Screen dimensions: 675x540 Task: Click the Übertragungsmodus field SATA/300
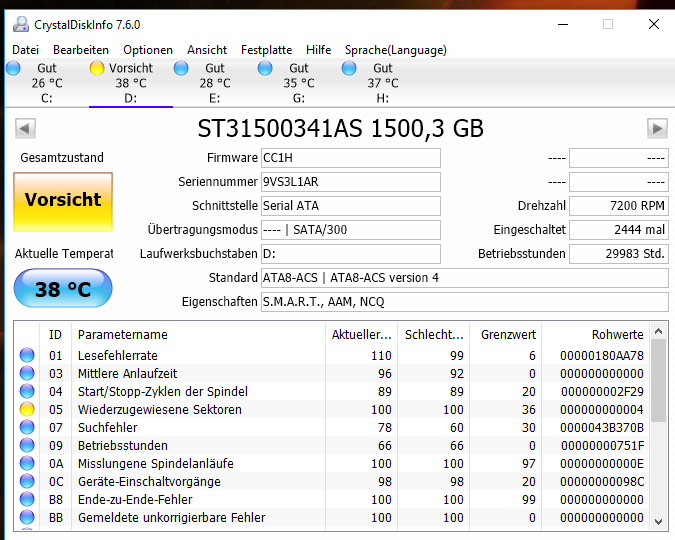351,230
